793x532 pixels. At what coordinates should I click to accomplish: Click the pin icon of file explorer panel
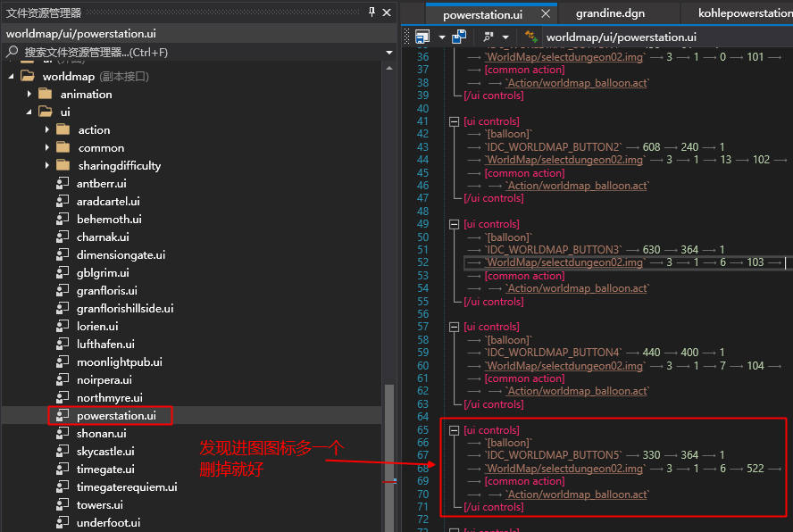point(371,12)
